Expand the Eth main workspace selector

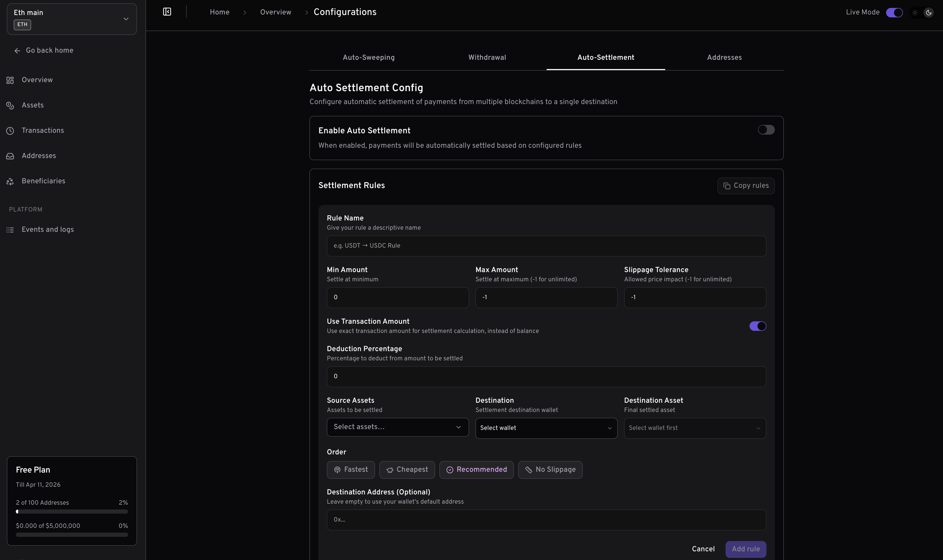point(72,19)
